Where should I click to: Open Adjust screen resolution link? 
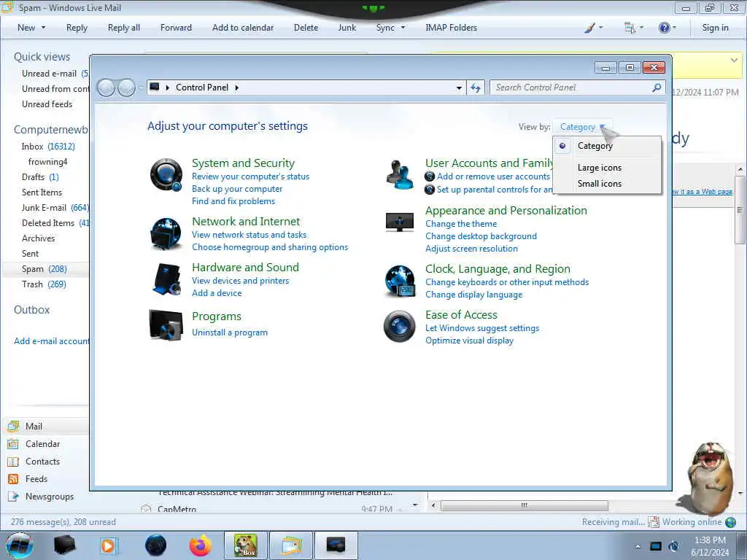point(472,249)
